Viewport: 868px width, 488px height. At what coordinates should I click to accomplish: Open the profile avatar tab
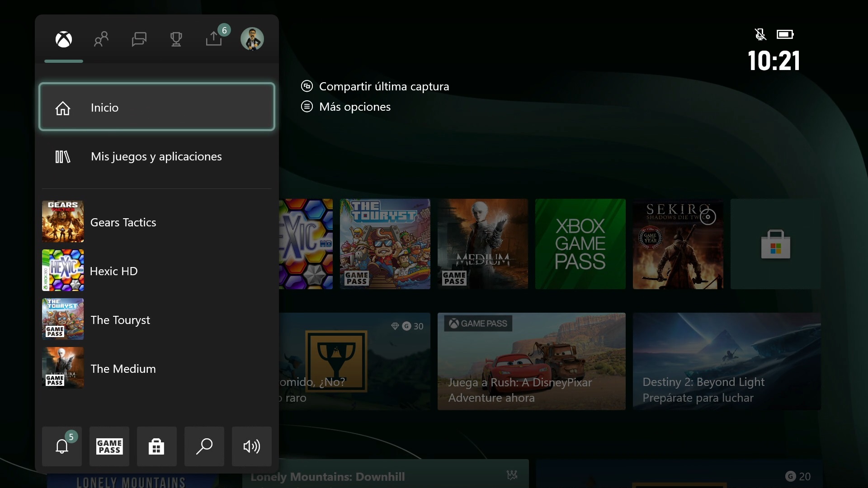point(252,39)
